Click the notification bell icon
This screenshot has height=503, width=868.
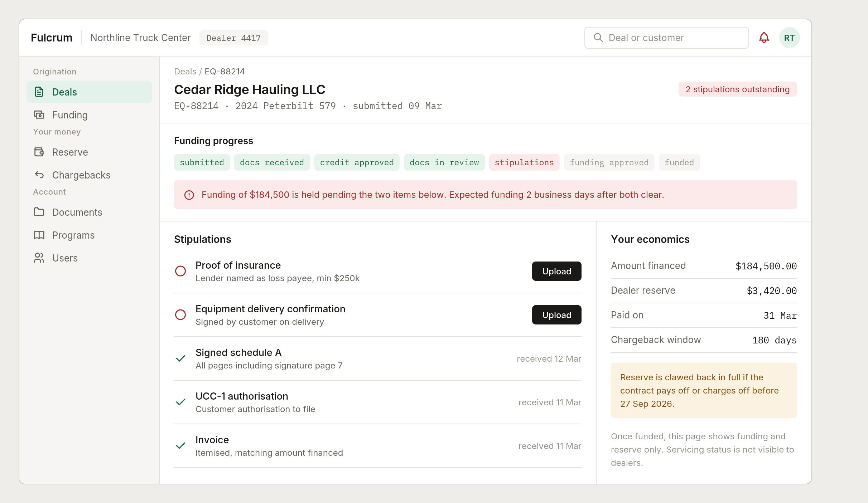pos(764,38)
